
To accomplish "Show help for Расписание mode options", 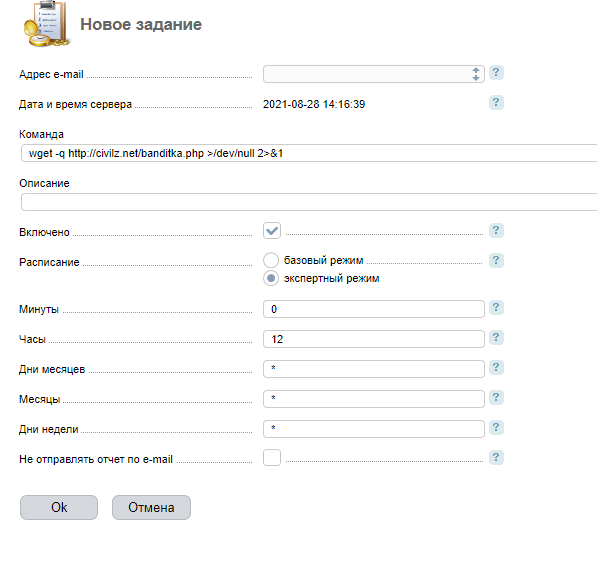I will tap(496, 260).
